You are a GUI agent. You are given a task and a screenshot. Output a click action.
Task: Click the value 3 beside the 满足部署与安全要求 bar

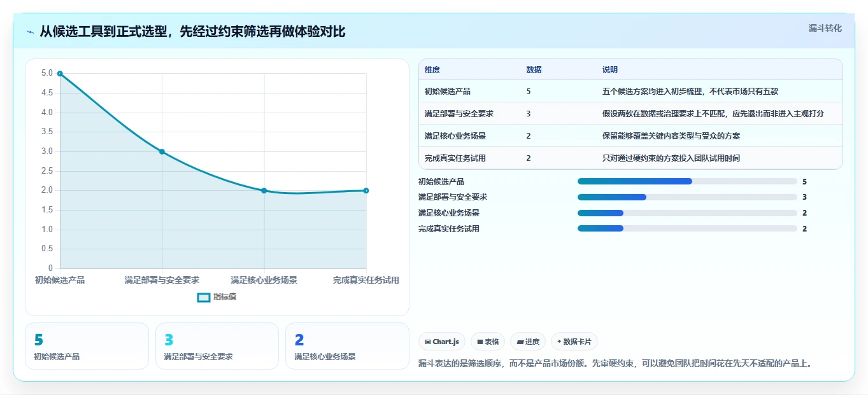[x=805, y=197]
